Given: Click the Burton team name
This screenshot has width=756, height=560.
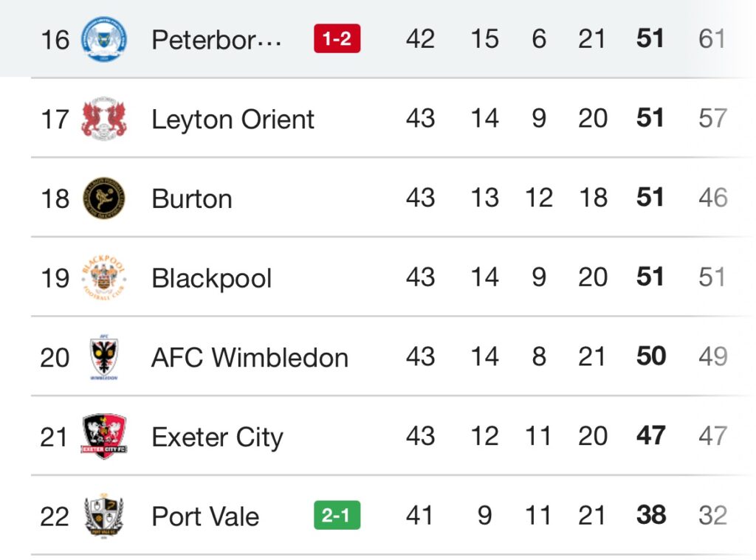Looking at the screenshot, I should (x=192, y=199).
